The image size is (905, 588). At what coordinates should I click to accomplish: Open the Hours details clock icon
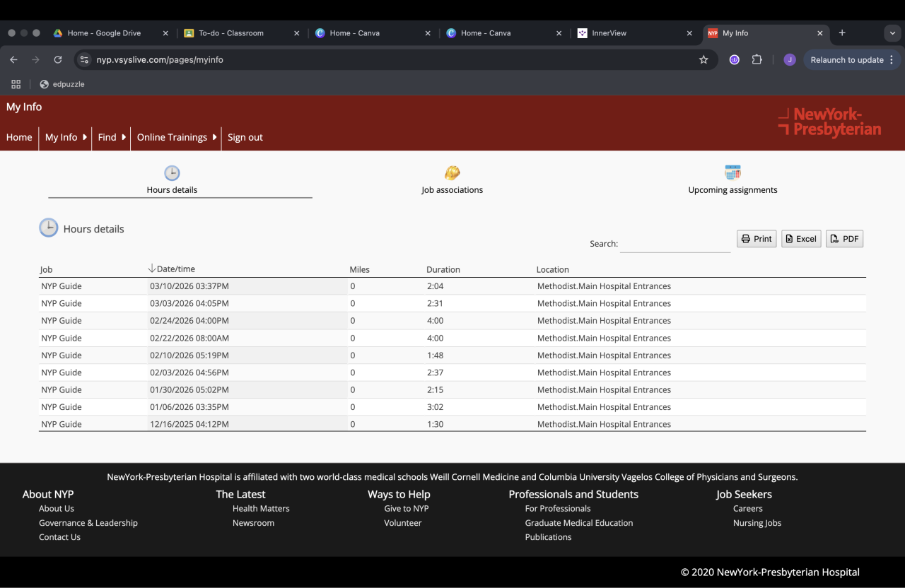[172, 173]
